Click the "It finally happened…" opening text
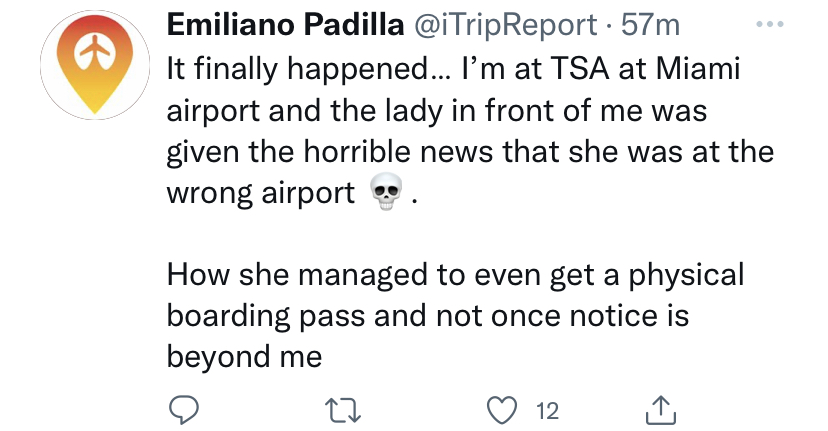Screen dimensions: 828x431 (310, 70)
